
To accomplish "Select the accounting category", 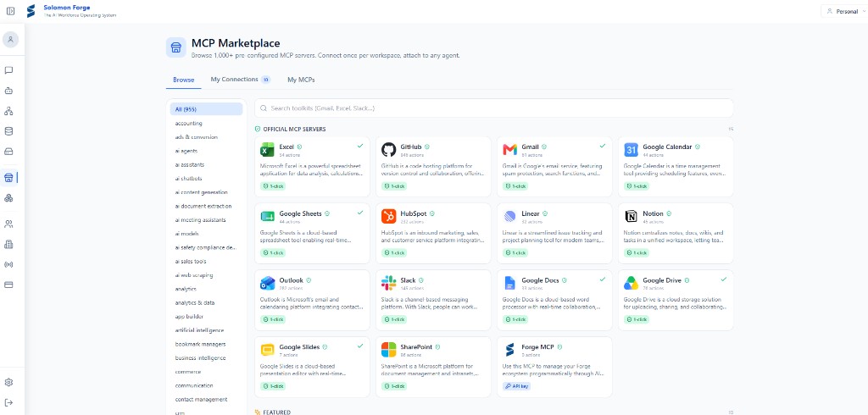I will (206, 123).
